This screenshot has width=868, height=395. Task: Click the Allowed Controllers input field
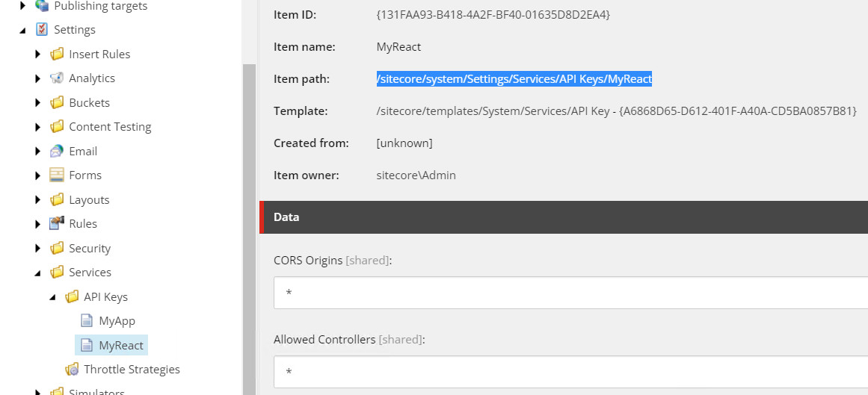[570, 372]
